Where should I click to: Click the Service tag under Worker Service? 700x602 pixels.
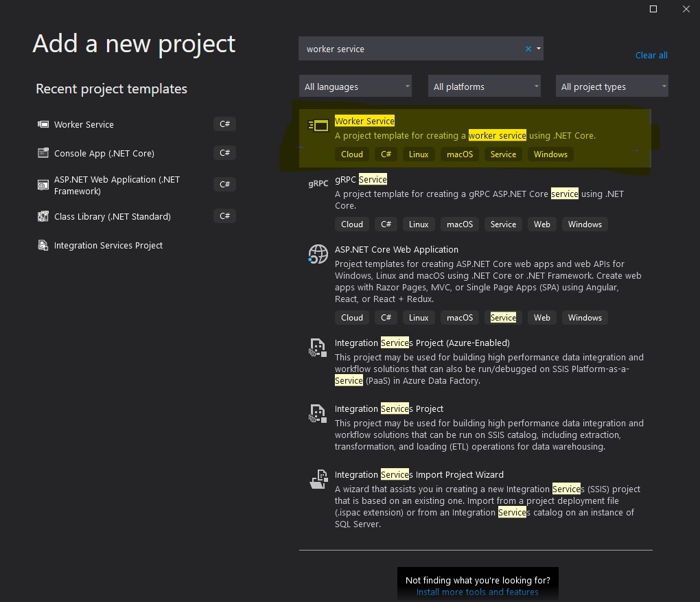(503, 154)
